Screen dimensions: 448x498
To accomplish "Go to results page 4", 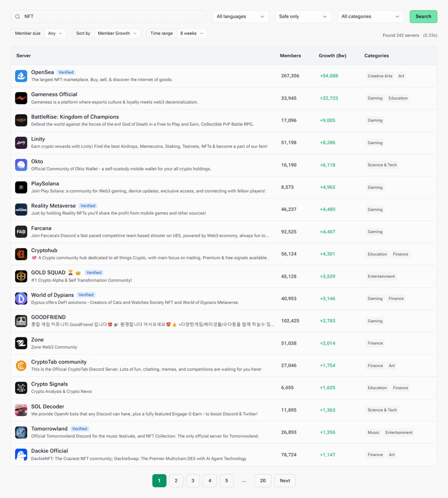I will [x=209, y=481].
